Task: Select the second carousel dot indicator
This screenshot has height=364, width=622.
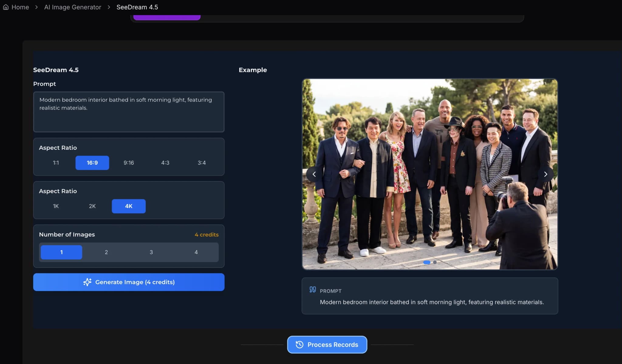Action: [435, 262]
